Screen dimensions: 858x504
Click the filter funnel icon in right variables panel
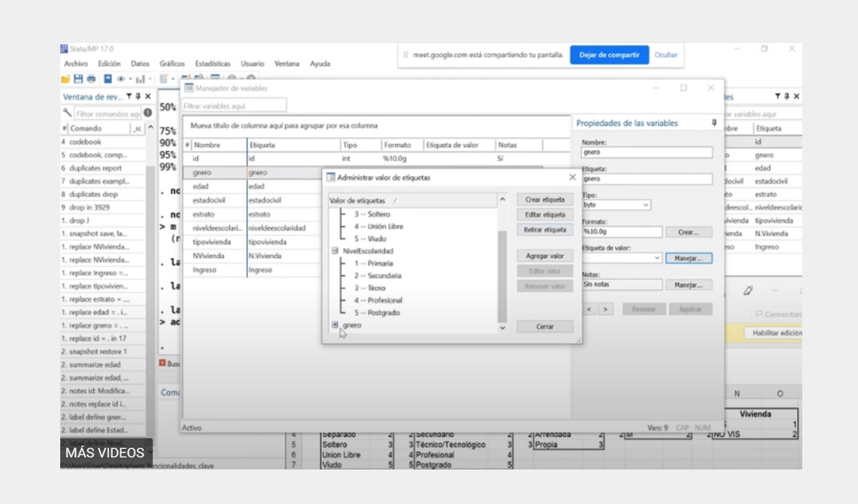click(777, 96)
